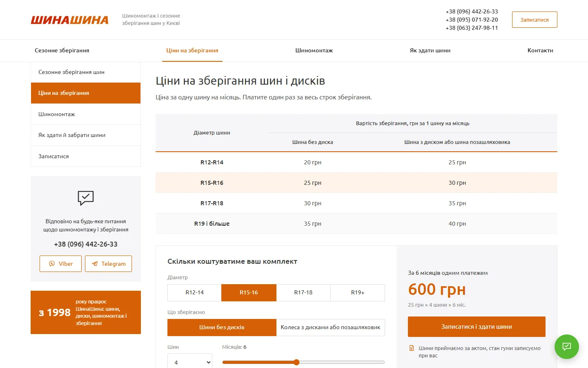Viewport: 588px width, 368px height.
Task: Click sidebar phone +38 (096) 442-26-33
Action: pyautogui.click(x=86, y=244)
